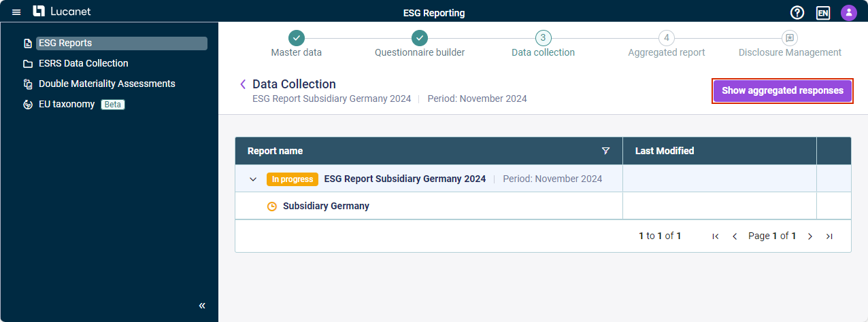Click the Master data step checkmark
Image resolution: width=868 pixels, height=322 pixels.
(x=297, y=38)
